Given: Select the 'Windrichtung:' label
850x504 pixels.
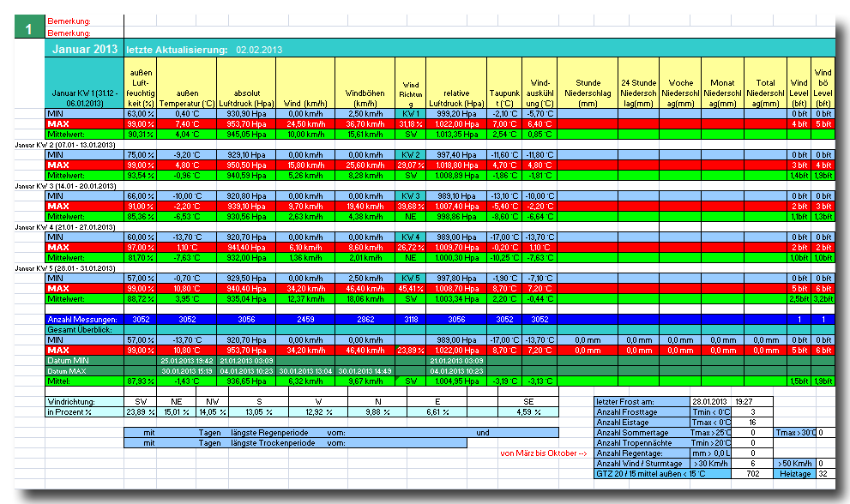Looking at the screenshot, I should click(x=85, y=402).
